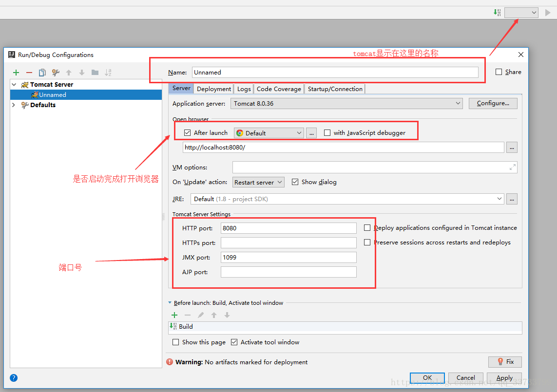The height and width of the screenshot is (392, 557).
Task: Switch to the Server tab
Action: click(x=181, y=89)
